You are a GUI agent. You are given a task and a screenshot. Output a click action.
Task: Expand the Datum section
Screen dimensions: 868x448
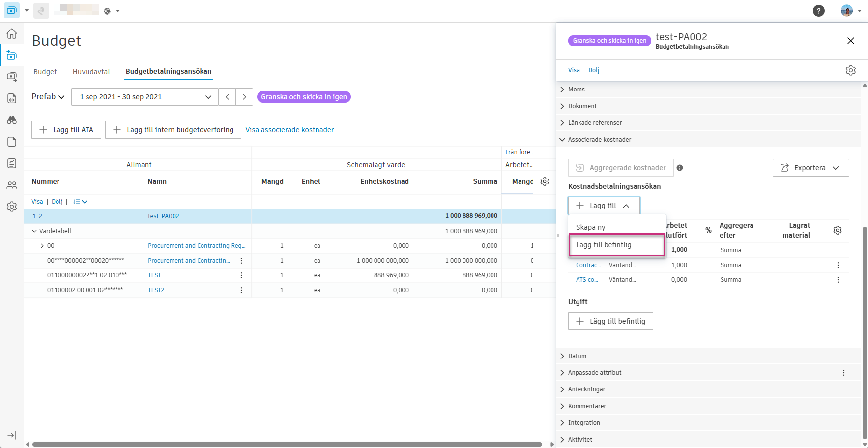click(710, 356)
